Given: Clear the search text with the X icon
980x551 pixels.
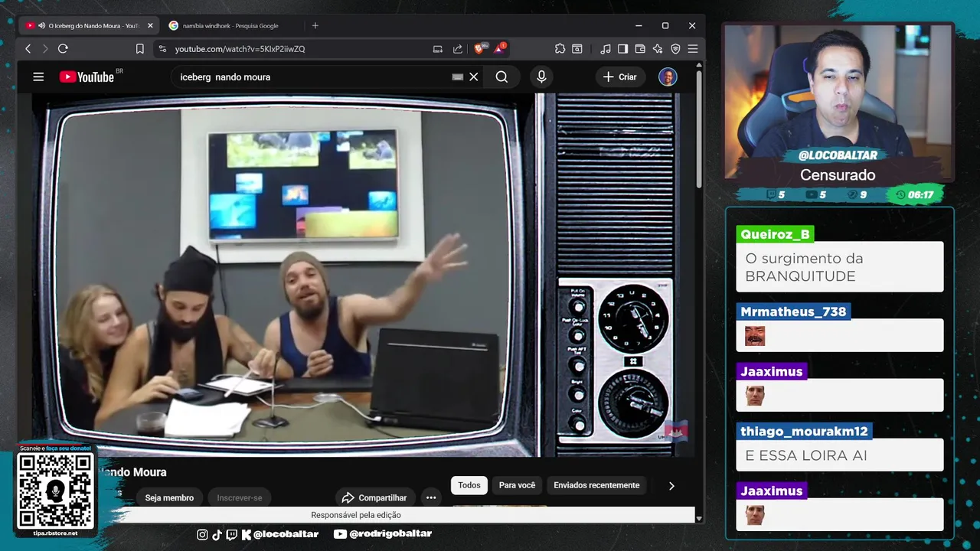Looking at the screenshot, I should click(474, 77).
